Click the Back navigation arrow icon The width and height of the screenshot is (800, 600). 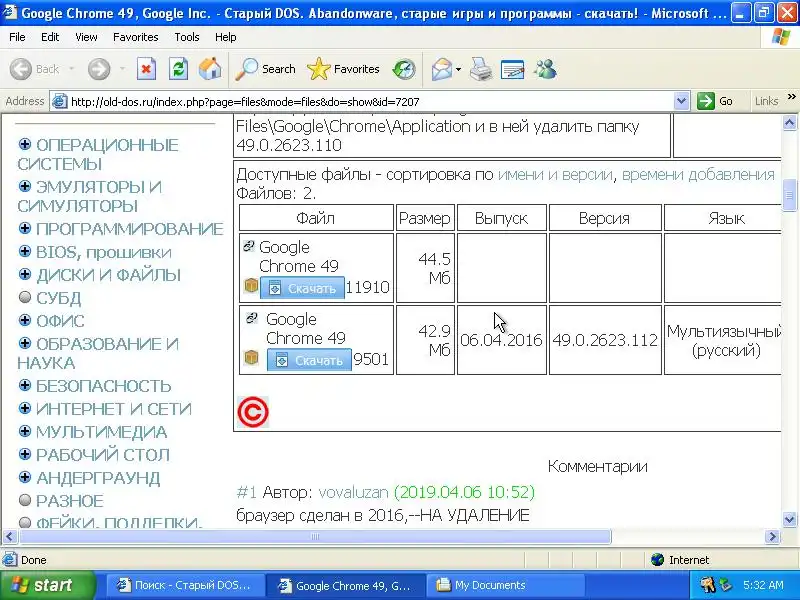[21, 69]
